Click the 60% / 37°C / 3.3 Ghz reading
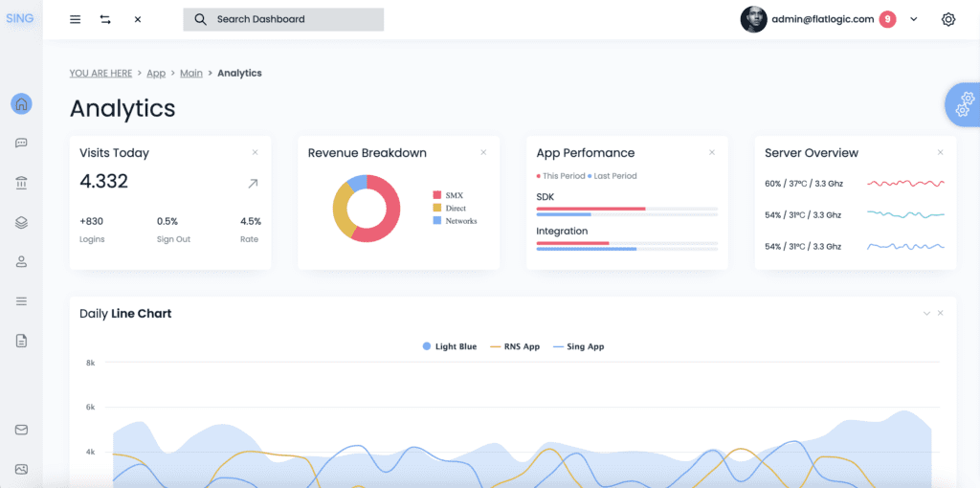 point(804,184)
